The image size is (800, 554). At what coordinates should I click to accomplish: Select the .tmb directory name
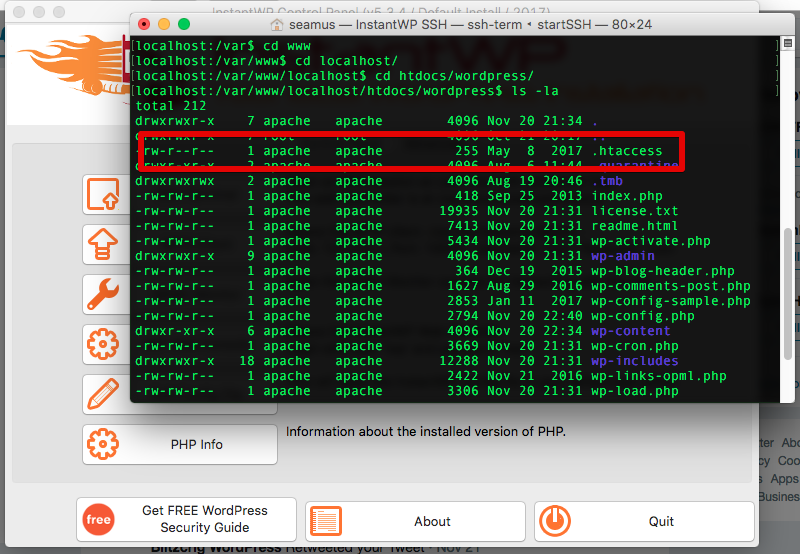pyautogui.click(x=607, y=181)
